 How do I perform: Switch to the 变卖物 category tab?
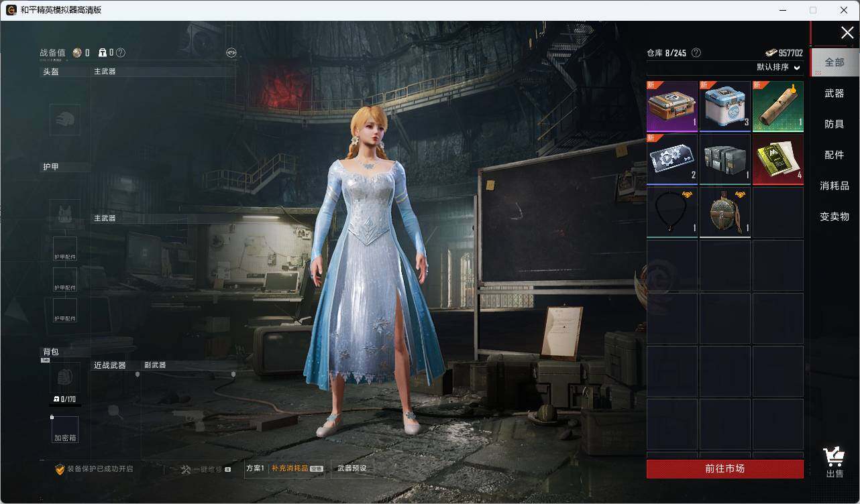835,216
